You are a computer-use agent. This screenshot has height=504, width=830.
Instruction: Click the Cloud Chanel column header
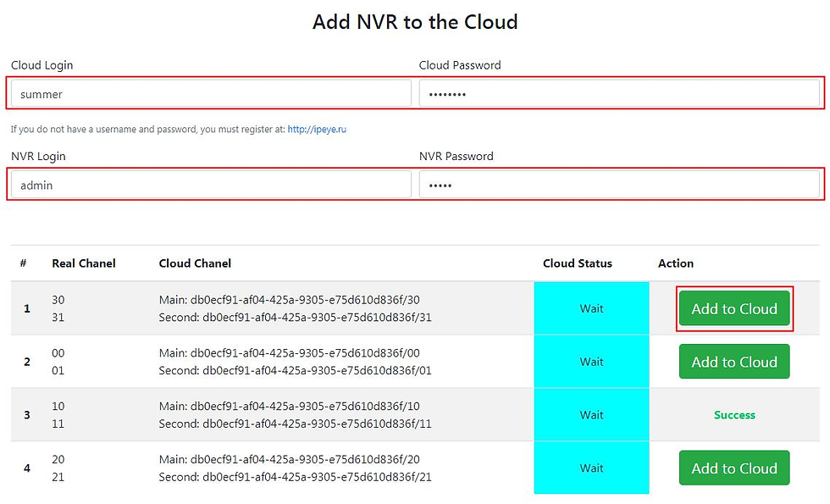tap(195, 263)
